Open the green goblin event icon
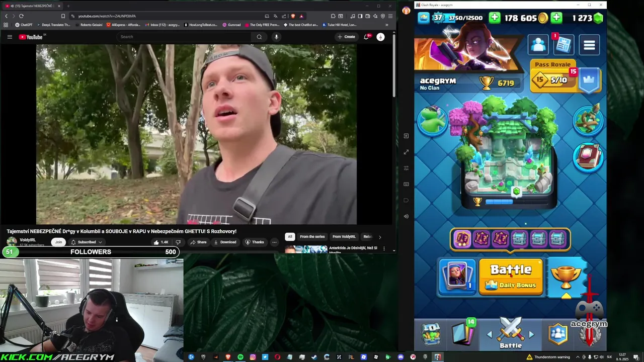Screen dimensions: 644x362 pos(433,121)
